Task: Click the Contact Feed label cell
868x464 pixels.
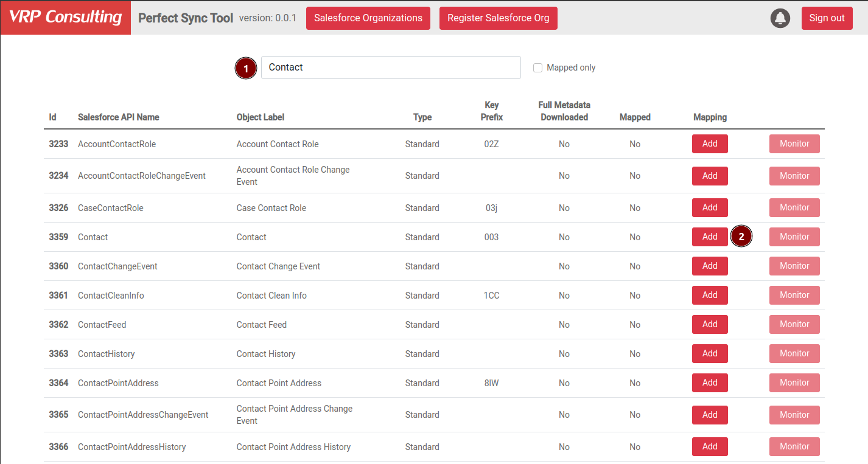Action: click(262, 325)
